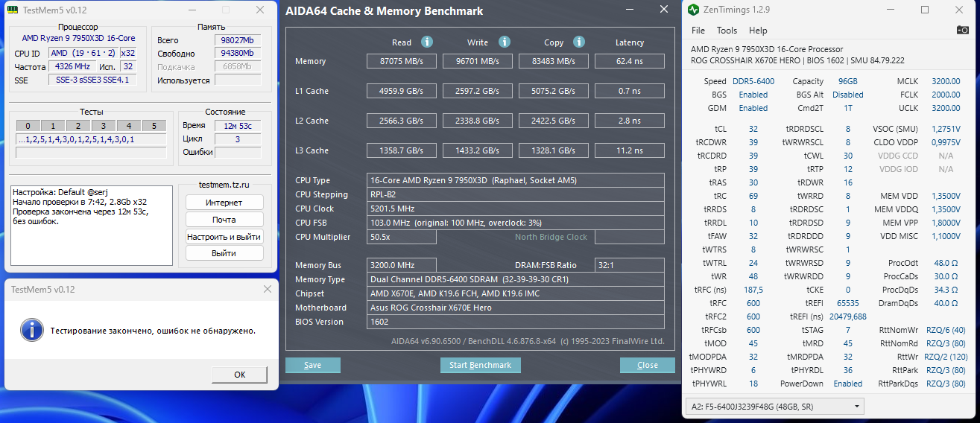Take a screenshot with ZenTimings camera icon
This screenshot has height=423, width=980.
pos(963,31)
